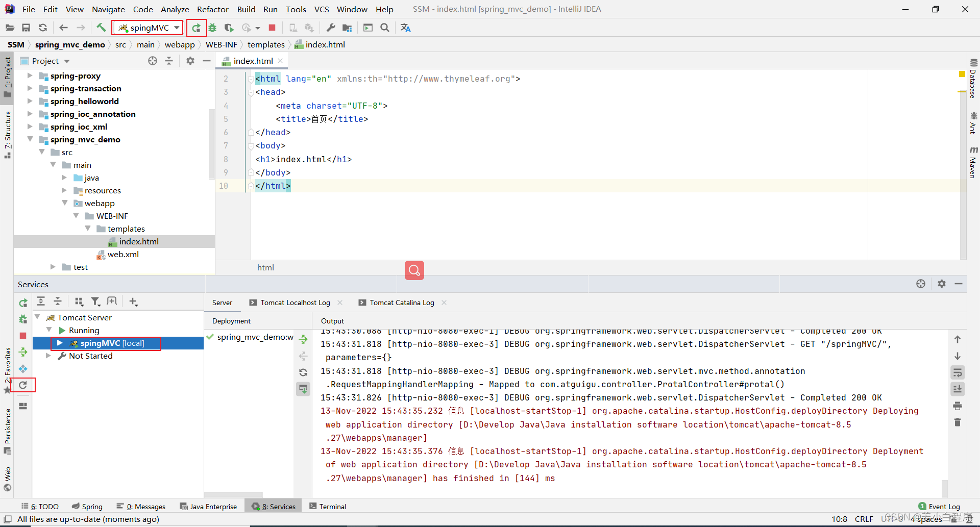Open Terminal tool window button
The image size is (980, 527).
click(x=328, y=507)
